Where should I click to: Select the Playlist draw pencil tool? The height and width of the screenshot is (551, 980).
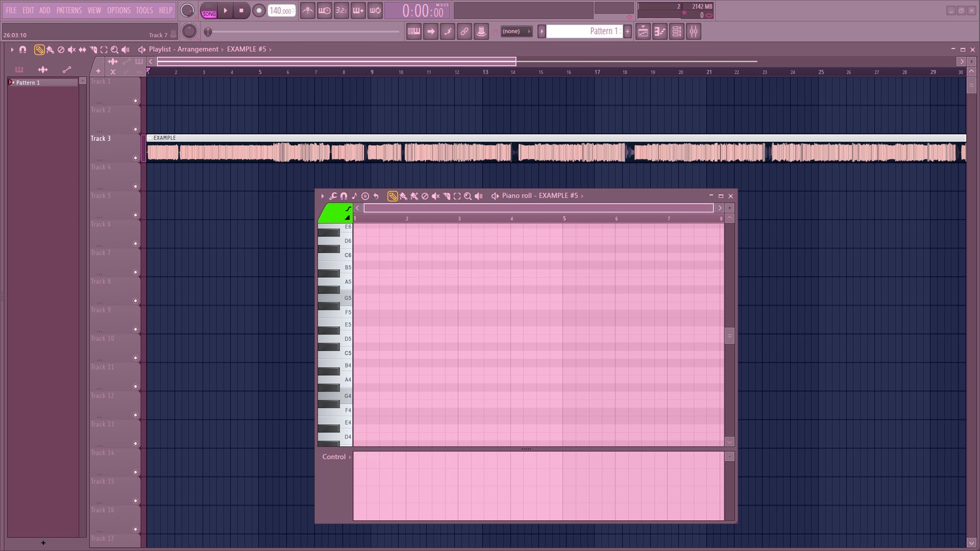click(x=39, y=50)
